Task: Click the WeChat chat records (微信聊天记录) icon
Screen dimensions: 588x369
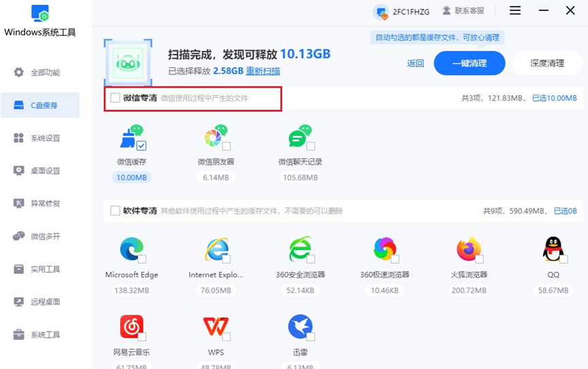Action: 300,137
